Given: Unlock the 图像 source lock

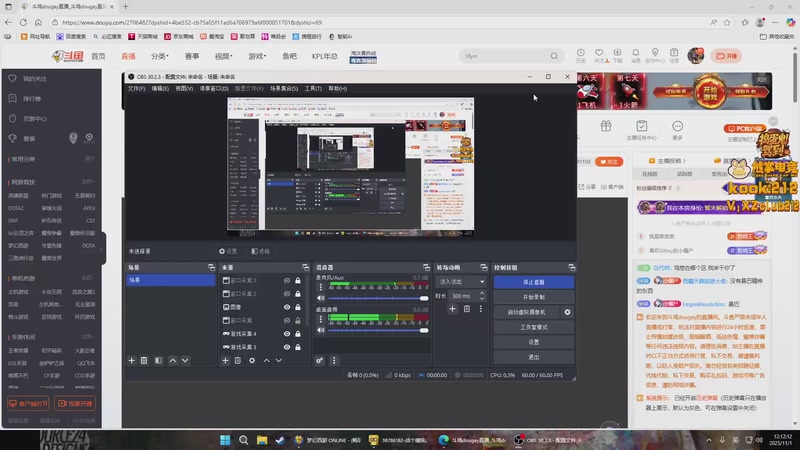Looking at the screenshot, I should tap(298, 307).
